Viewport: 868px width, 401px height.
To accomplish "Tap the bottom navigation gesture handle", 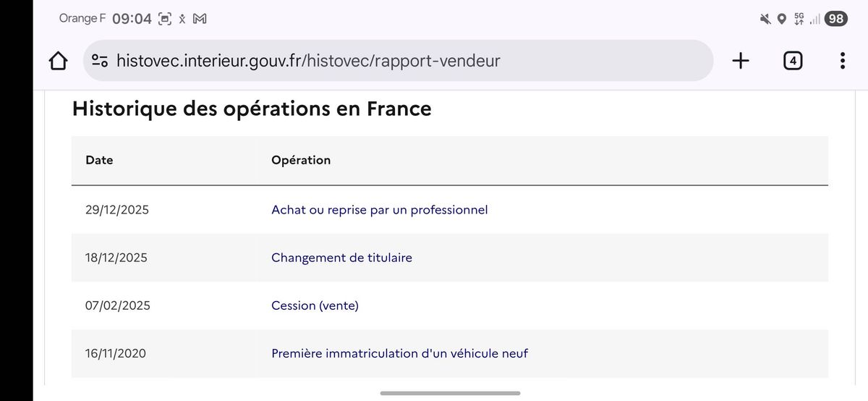I will pos(450,393).
